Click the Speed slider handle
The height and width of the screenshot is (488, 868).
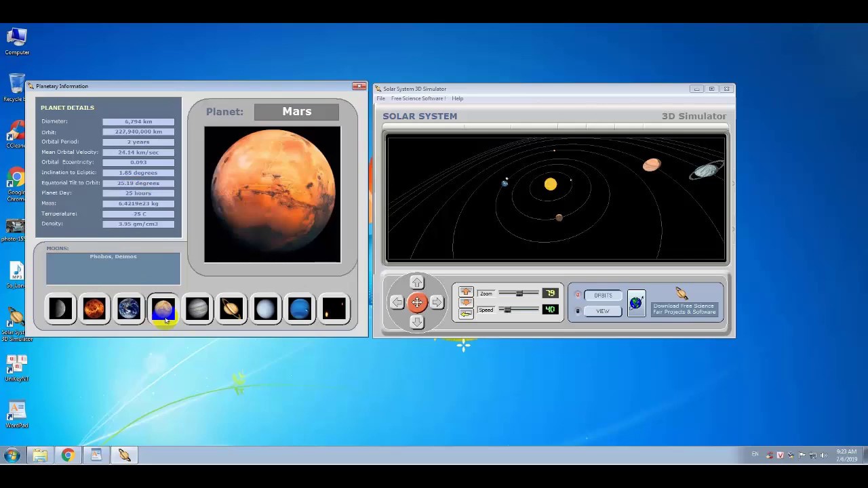[x=507, y=310]
